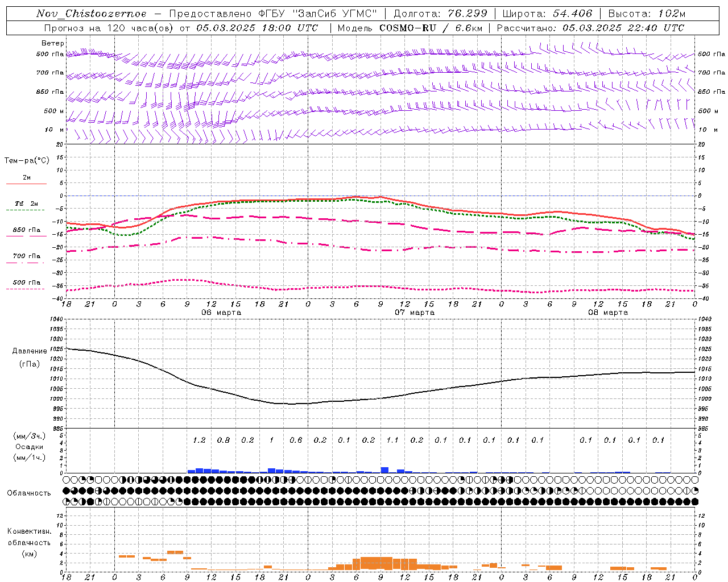Screen dimensions: 728x582
Task: Click the 07 марта date label
Action: [x=415, y=313]
